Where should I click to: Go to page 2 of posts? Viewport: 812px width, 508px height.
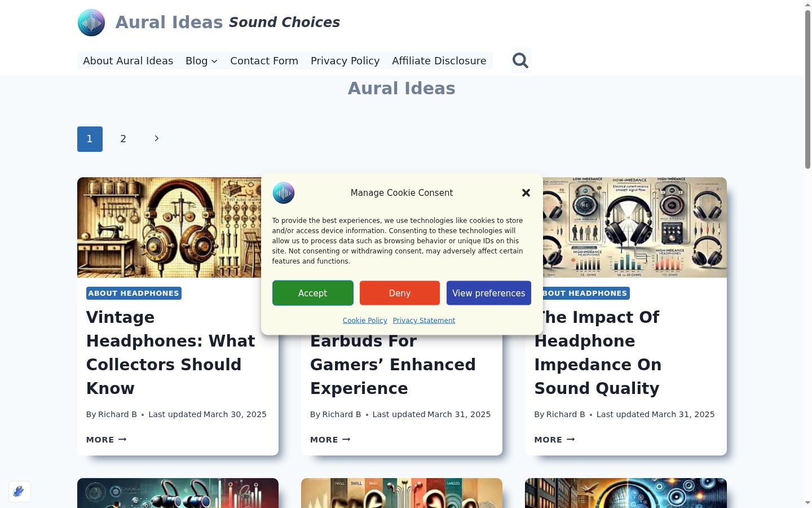(123, 139)
